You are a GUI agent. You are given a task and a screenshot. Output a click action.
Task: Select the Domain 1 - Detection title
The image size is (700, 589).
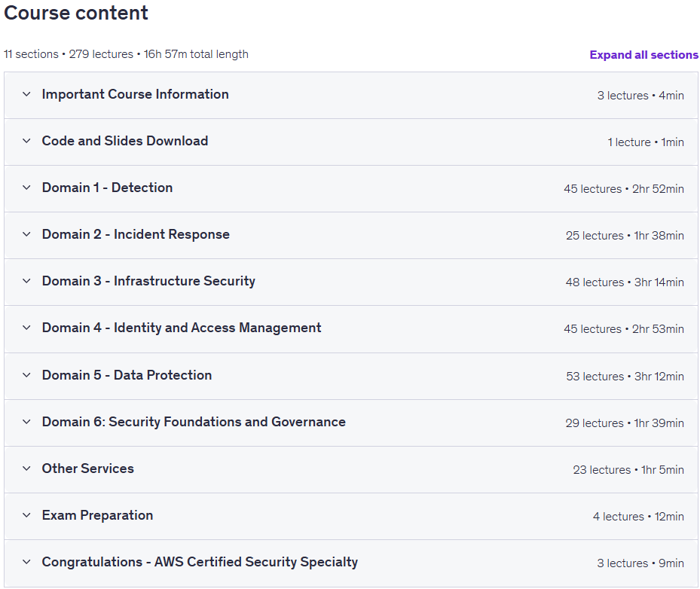(x=107, y=188)
